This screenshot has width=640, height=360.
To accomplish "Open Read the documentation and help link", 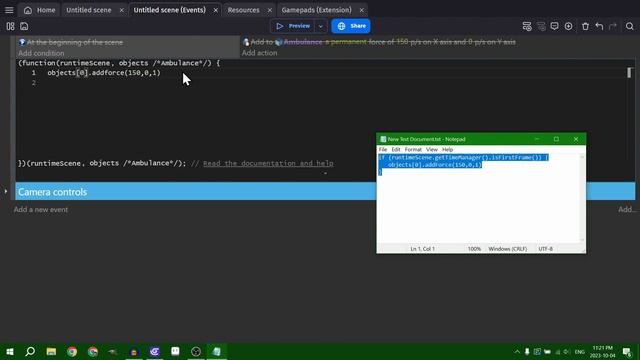I will (268, 163).
